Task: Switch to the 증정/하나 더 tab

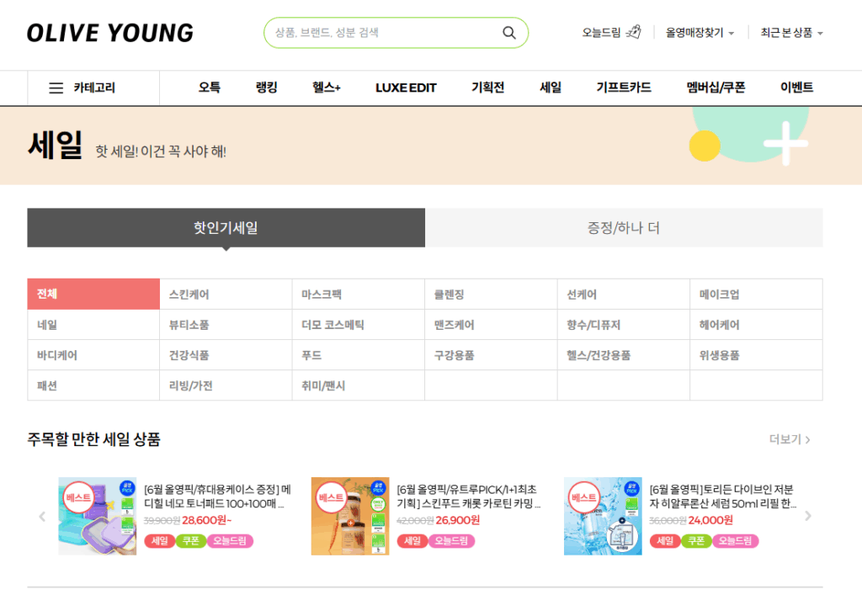Action: (x=623, y=228)
